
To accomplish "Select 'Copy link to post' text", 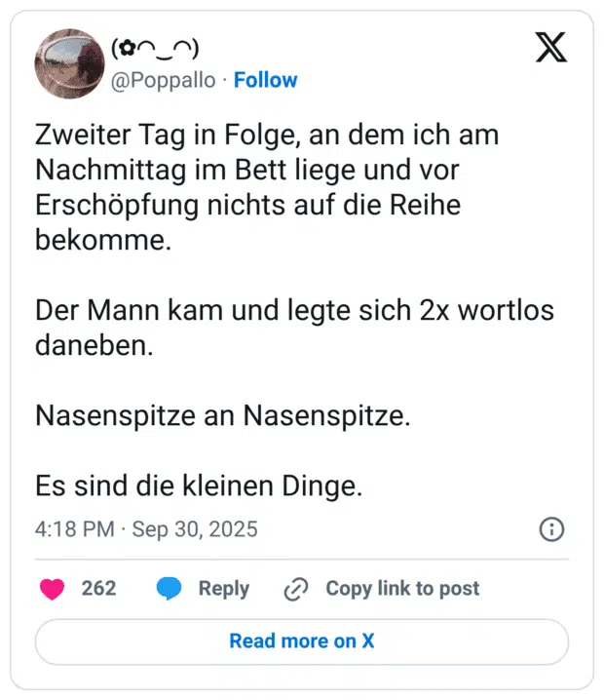I will (x=402, y=588).
